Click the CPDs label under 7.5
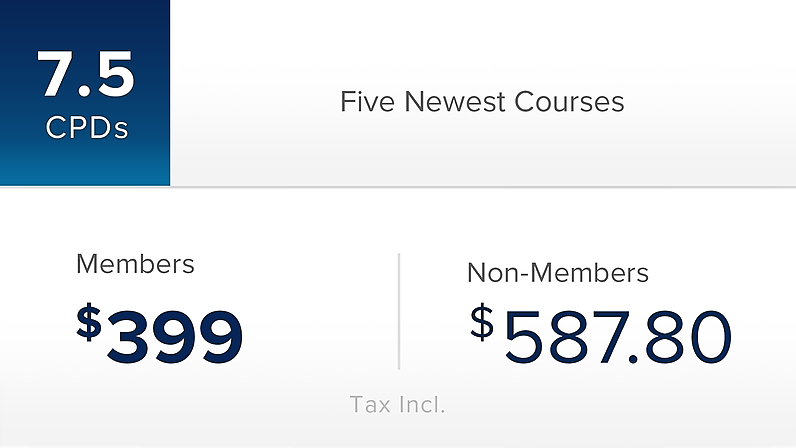The height and width of the screenshot is (448, 796). click(x=87, y=127)
